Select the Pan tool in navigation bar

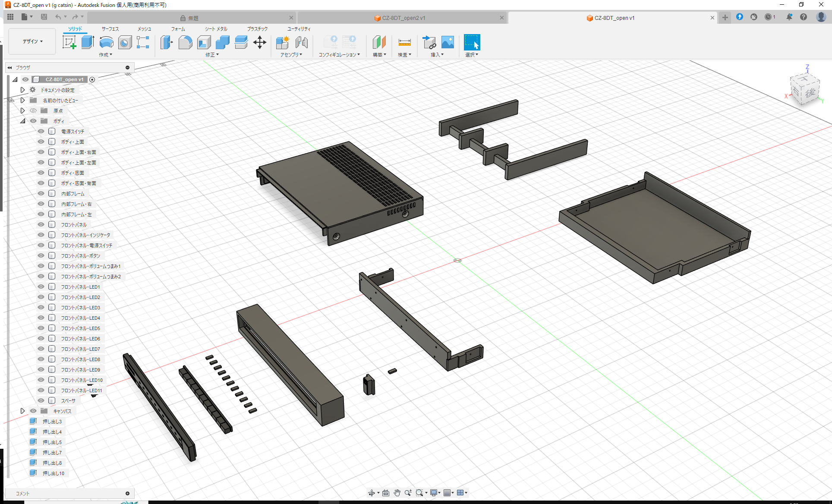[397, 492]
